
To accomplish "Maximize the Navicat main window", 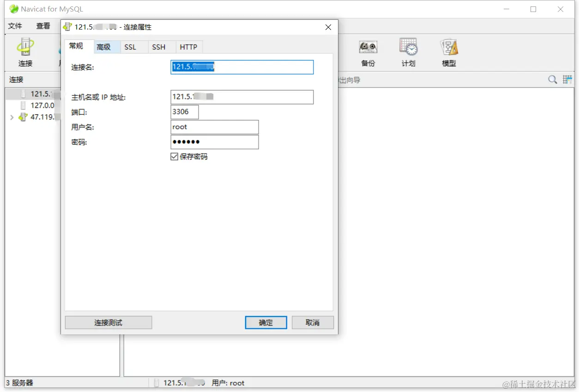I will pos(533,9).
